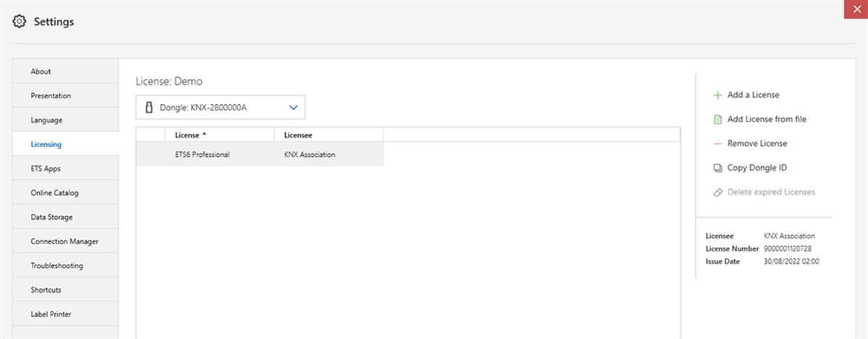868x339 pixels.
Task: Click the Licensee value in the details panel
Action: point(789,236)
